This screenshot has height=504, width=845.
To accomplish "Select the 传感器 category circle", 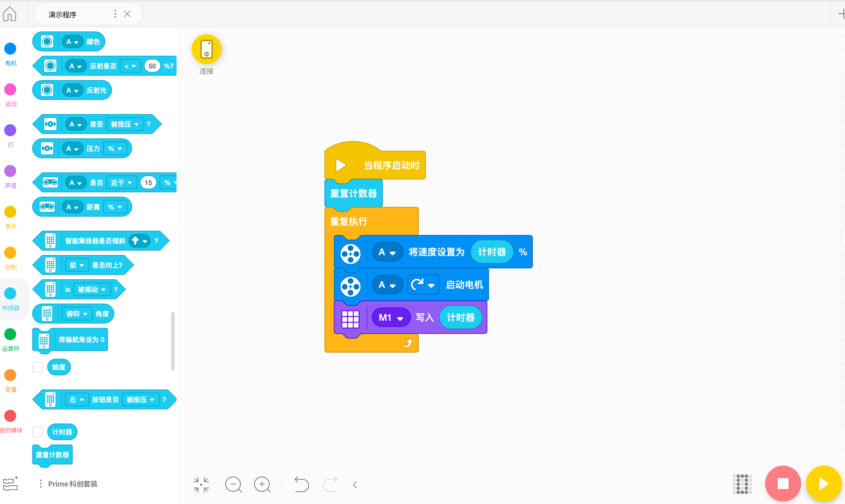I will point(10,293).
